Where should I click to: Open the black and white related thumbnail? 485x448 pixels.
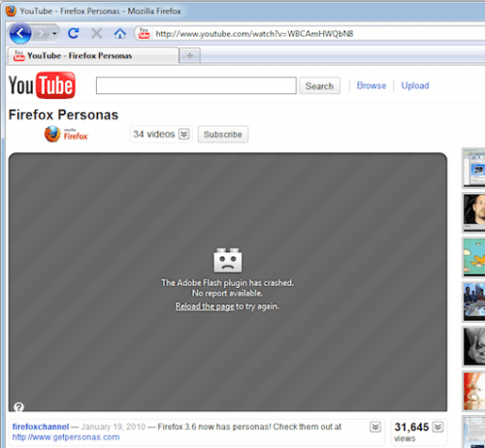click(x=474, y=346)
